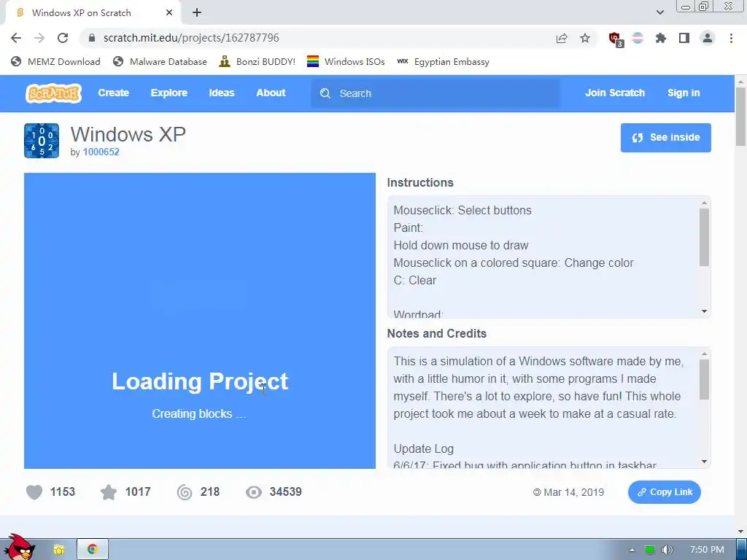Image resolution: width=747 pixels, height=560 pixels.
Task: Open the Create menu item
Action: (x=113, y=93)
